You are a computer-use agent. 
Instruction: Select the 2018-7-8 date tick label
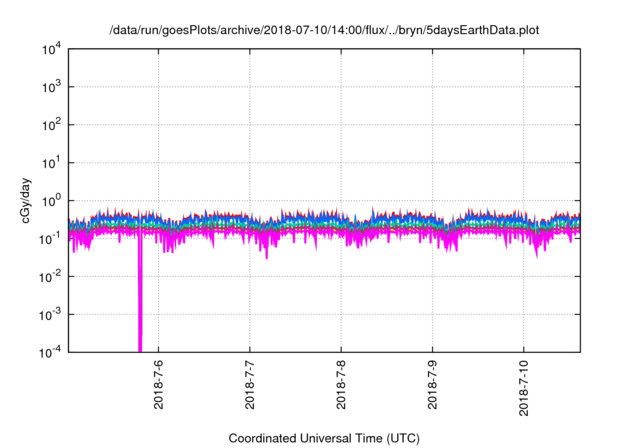341,384
